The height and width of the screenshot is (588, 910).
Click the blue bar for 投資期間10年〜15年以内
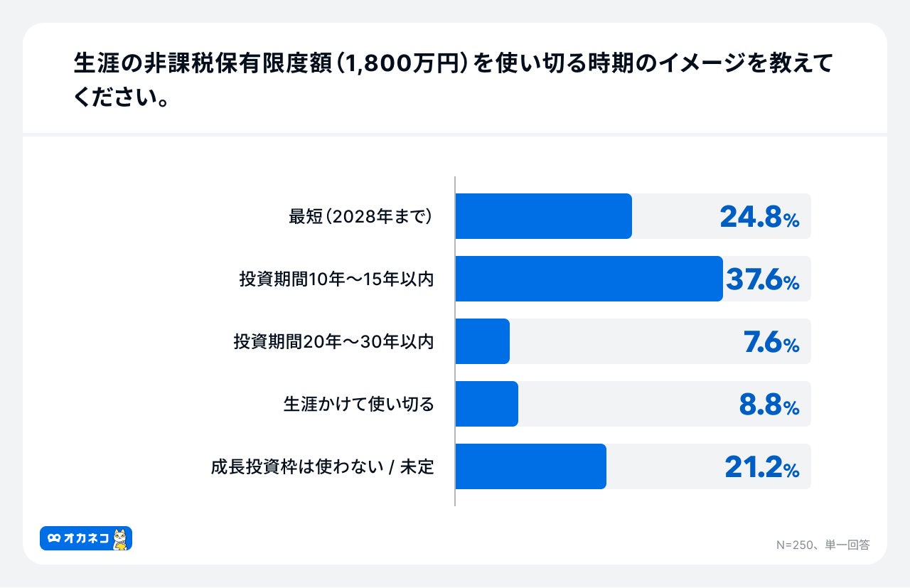click(589, 279)
